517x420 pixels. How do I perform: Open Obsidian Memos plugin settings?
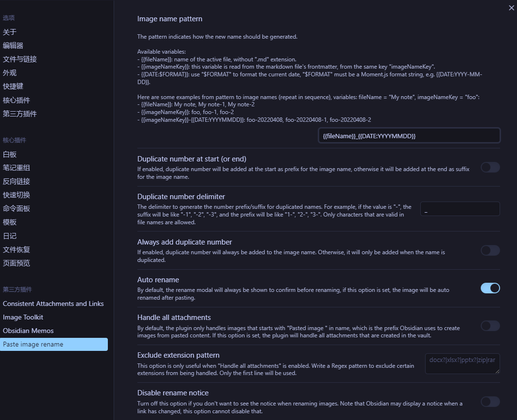[28, 331]
